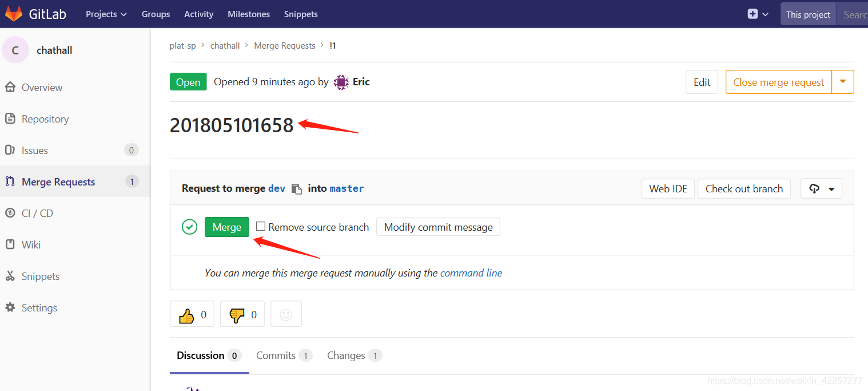The width and height of the screenshot is (868, 391).
Task: Click the CI / CD rocket icon
Action: click(x=10, y=213)
